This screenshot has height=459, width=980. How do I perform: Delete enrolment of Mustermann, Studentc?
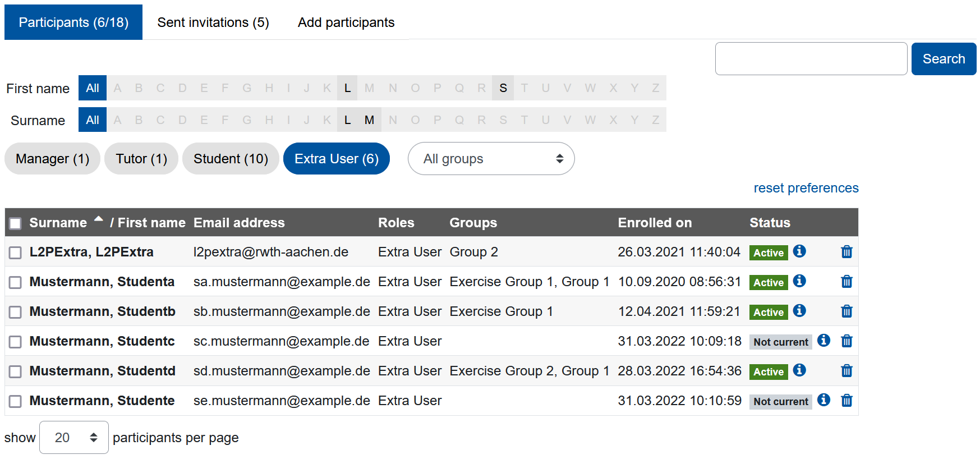coord(846,341)
